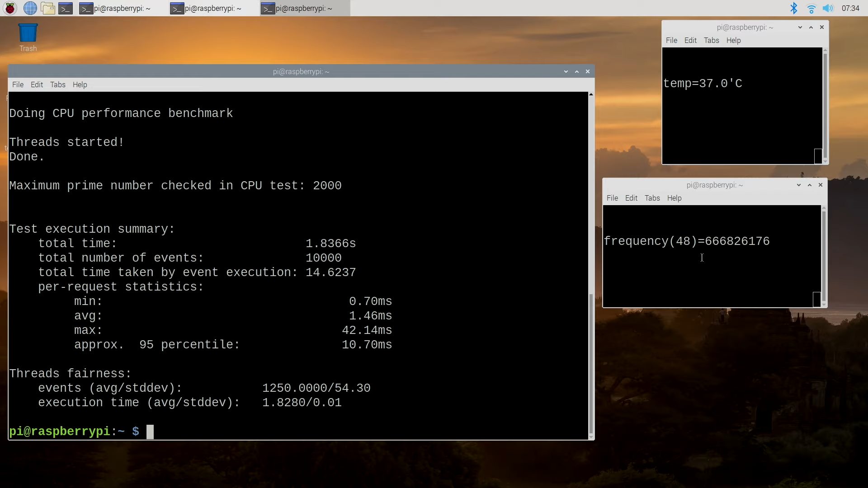Open File menu in the benchmark terminal
The height and width of the screenshot is (488, 868).
[x=18, y=84]
